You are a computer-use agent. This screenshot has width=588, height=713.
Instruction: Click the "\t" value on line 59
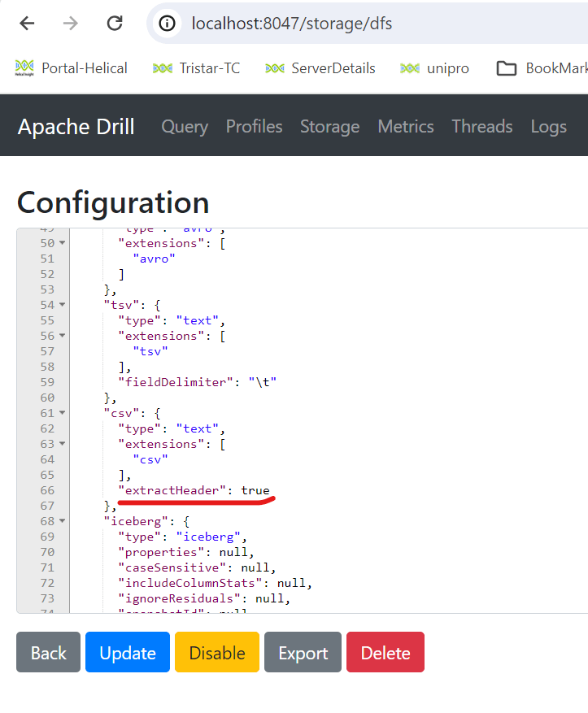[x=263, y=382]
